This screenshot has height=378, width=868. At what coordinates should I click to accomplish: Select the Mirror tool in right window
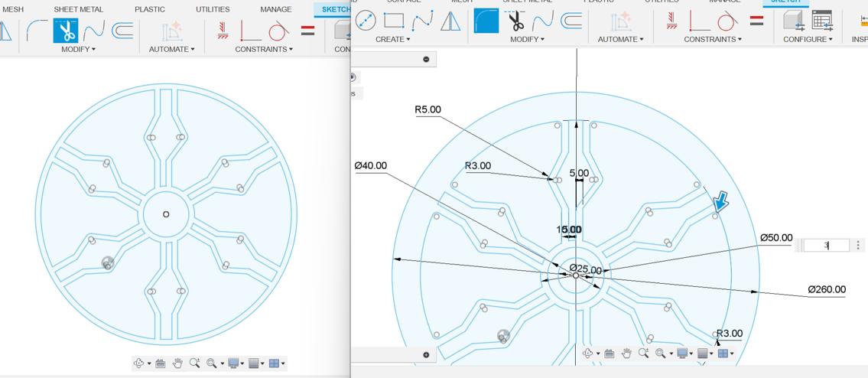click(x=450, y=21)
